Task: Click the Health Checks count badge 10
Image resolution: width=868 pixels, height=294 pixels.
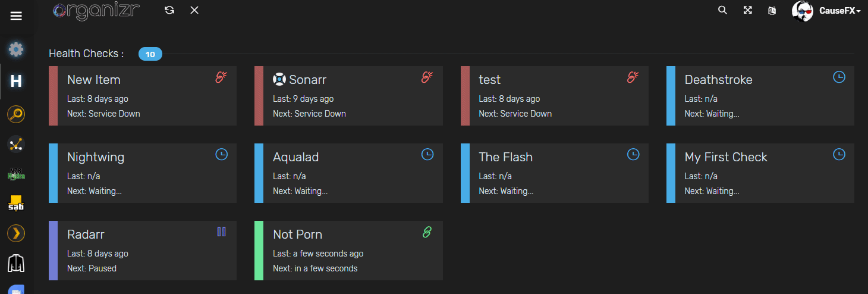Action: click(150, 54)
